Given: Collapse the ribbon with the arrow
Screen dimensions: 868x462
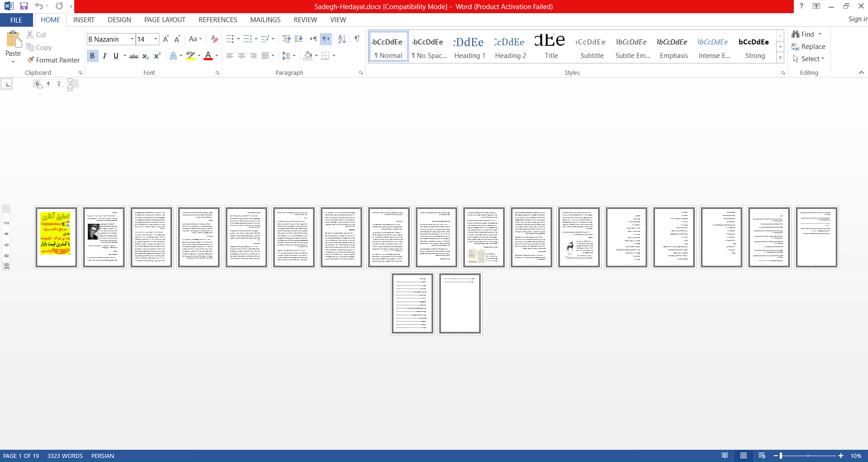Looking at the screenshot, I should click(x=861, y=72).
